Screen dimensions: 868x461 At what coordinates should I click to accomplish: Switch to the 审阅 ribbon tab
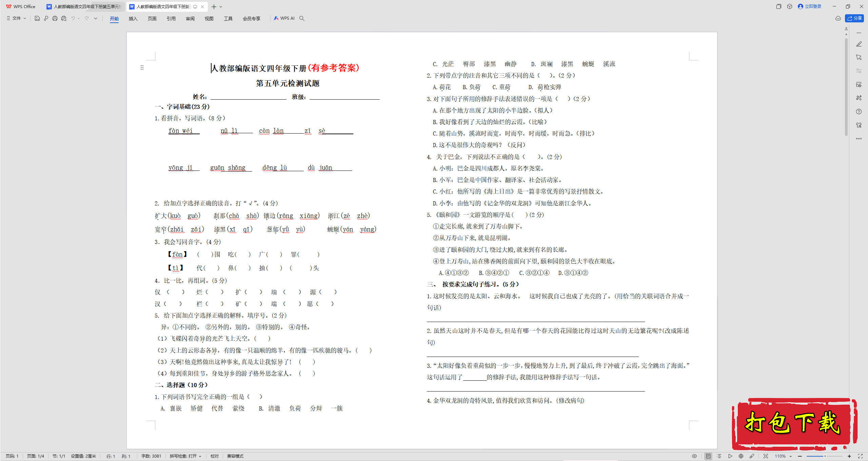pos(190,19)
